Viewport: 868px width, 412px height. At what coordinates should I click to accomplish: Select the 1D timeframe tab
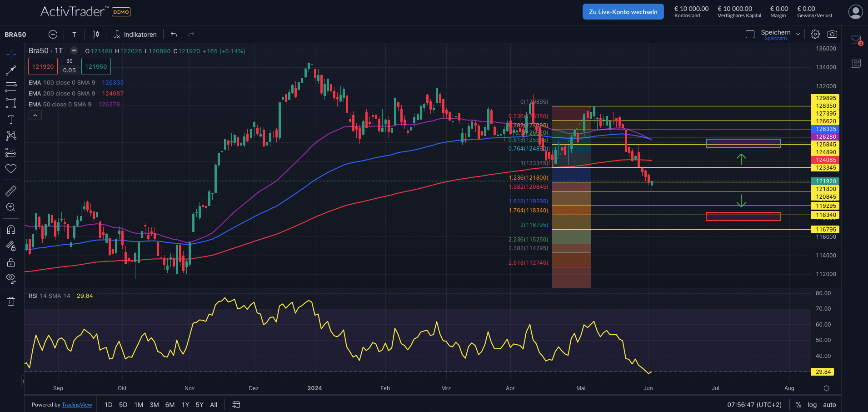(x=108, y=404)
